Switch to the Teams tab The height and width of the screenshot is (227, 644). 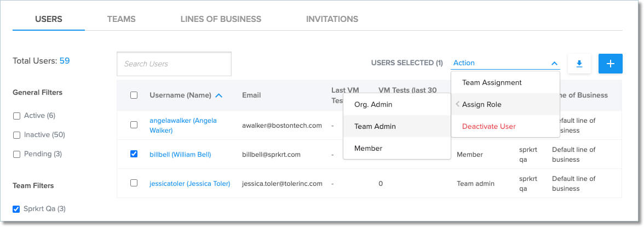pyautogui.click(x=121, y=19)
